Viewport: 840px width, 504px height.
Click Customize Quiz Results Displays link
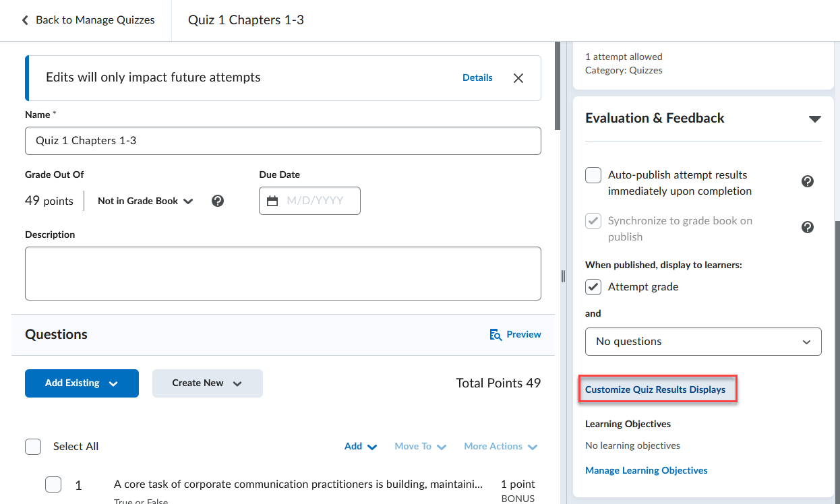[655, 389]
